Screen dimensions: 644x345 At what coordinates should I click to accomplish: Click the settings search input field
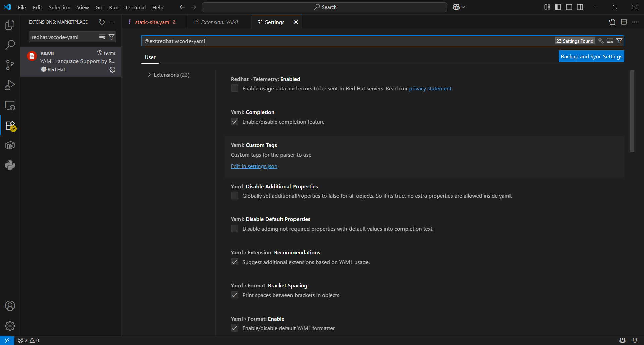click(x=345, y=41)
